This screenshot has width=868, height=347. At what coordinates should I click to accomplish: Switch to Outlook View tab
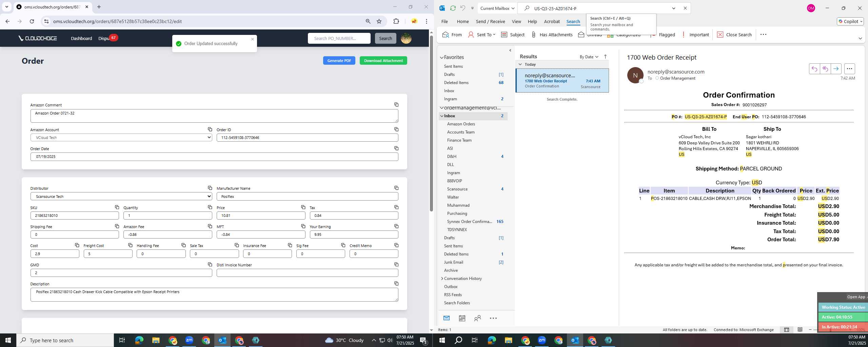516,21
